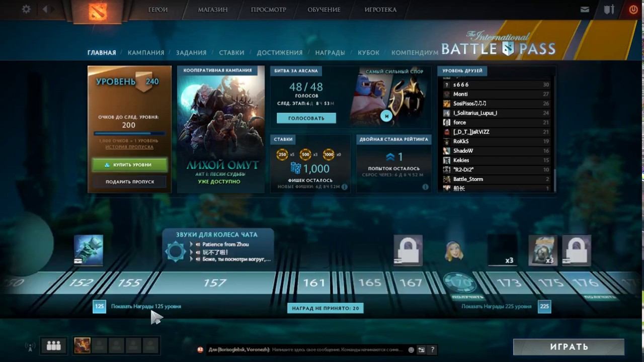The image size is (644, 362).
Task: Click the level 161 marker on timeline
Action: pyautogui.click(x=314, y=283)
